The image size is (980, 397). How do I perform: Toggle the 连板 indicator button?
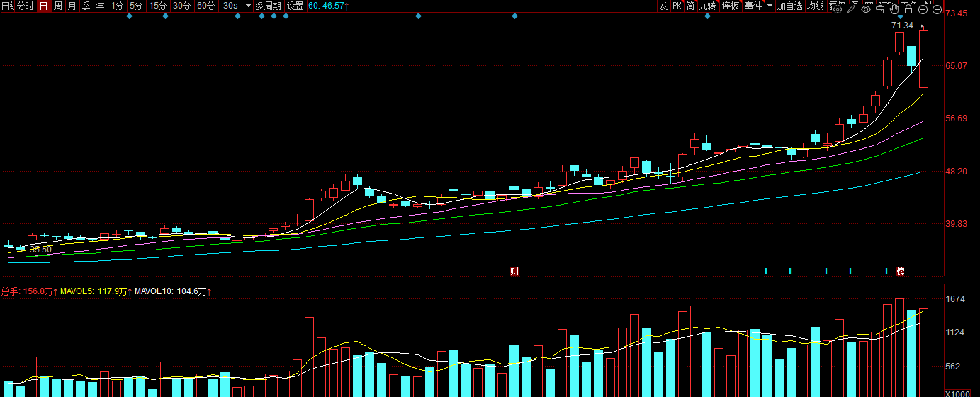coord(731,6)
